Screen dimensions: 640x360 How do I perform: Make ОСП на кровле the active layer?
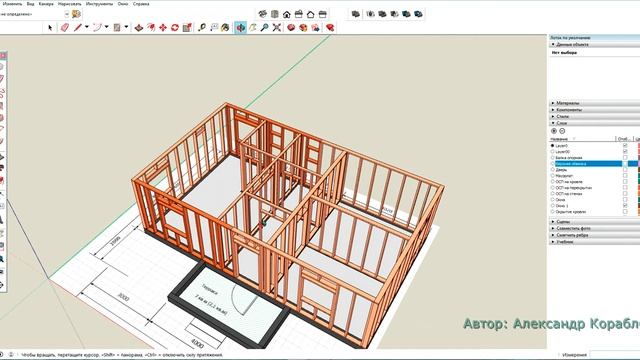pos(553,182)
